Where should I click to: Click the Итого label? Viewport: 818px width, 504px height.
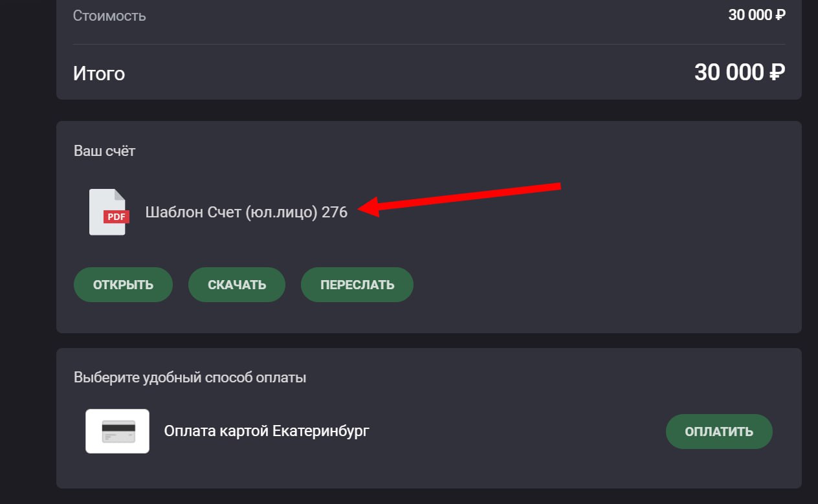point(99,73)
